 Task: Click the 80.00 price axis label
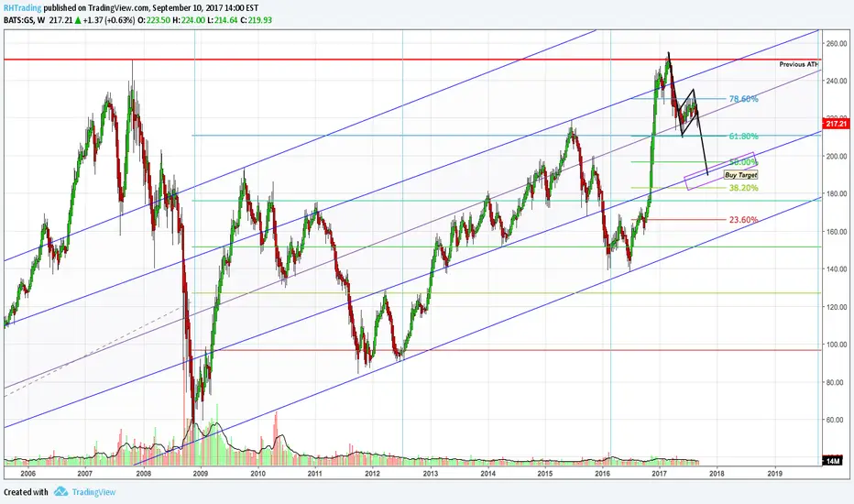coord(836,382)
